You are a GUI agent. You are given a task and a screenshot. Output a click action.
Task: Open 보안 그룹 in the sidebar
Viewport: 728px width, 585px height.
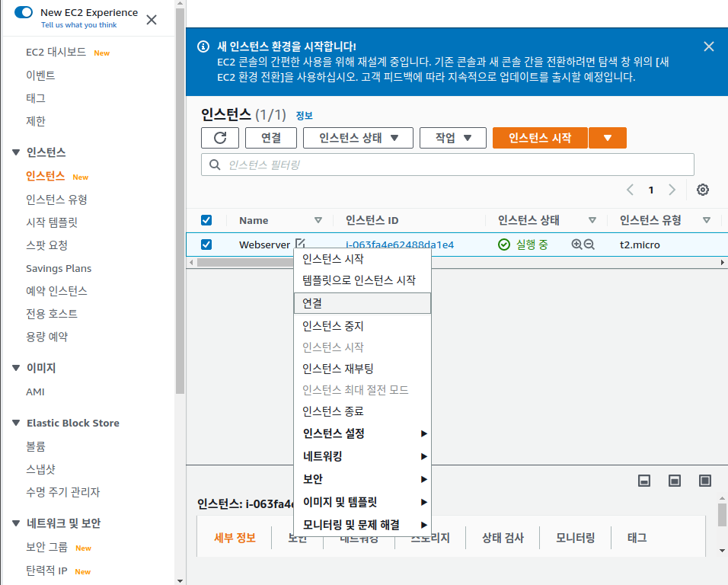click(x=46, y=547)
